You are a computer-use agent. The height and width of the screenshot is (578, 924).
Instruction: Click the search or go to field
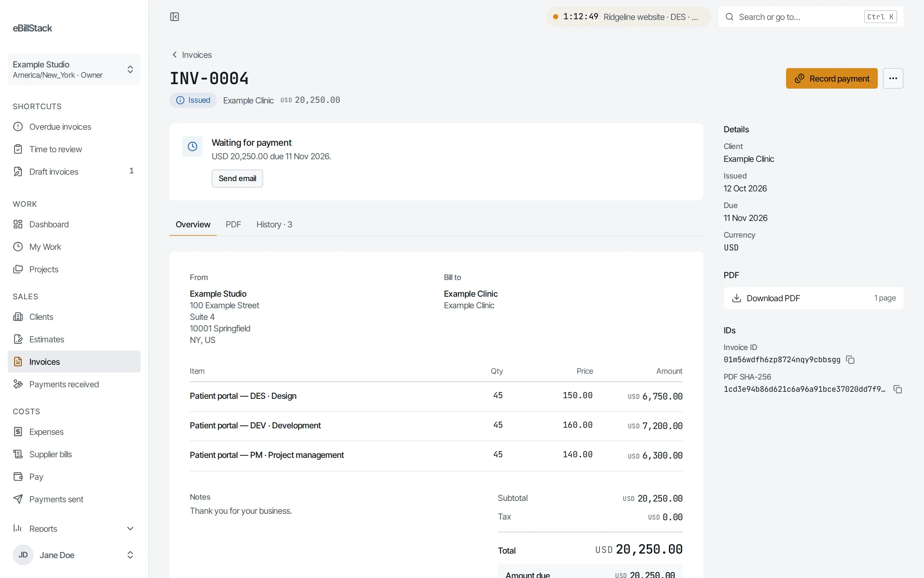811,17
